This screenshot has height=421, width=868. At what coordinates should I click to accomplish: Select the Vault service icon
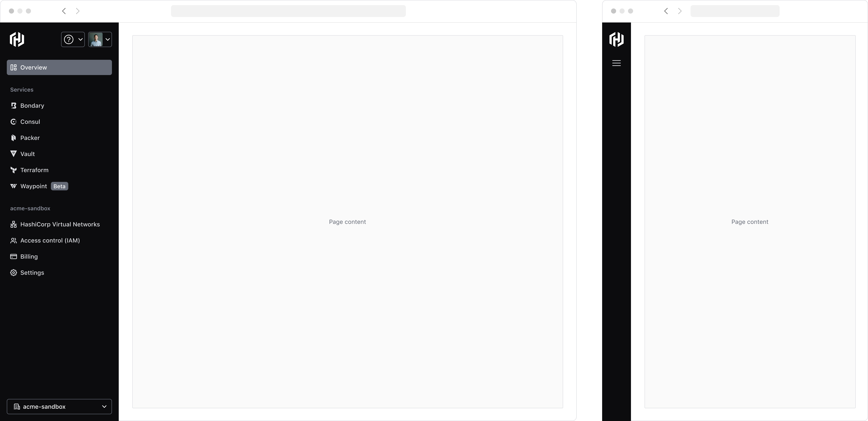point(13,154)
